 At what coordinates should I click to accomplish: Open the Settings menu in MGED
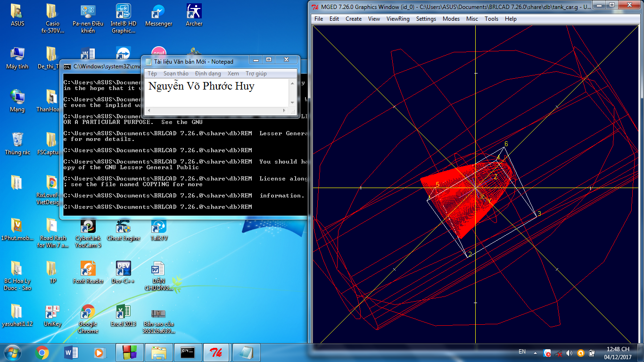click(x=426, y=19)
